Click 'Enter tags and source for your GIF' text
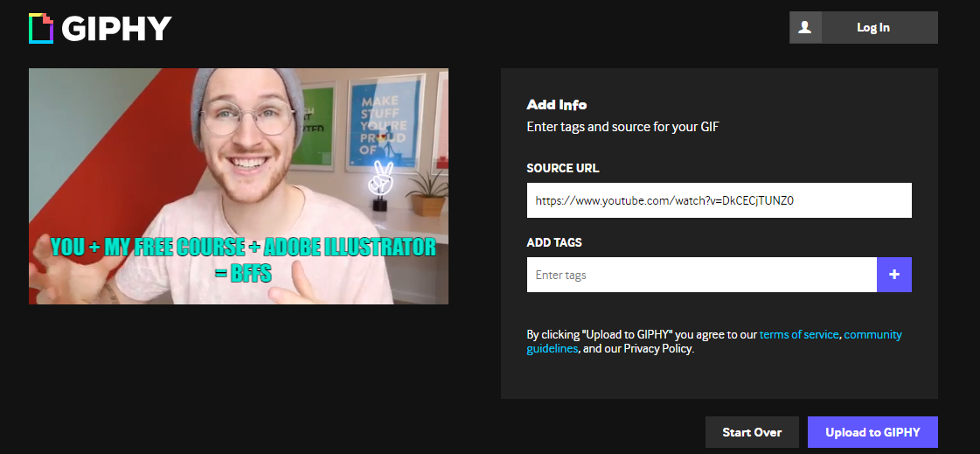Screen dimensions: 980x454 (x=622, y=127)
